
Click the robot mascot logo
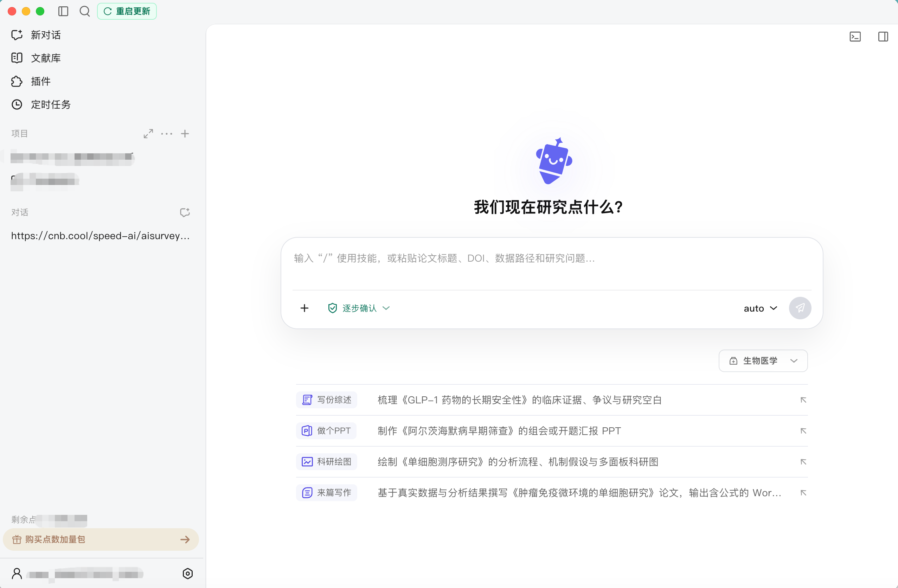point(553,161)
